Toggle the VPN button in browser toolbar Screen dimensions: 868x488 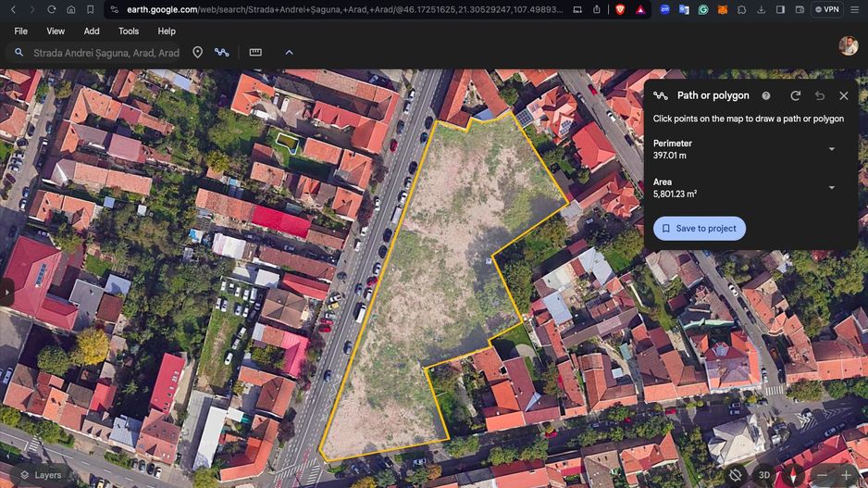pos(826,9)
